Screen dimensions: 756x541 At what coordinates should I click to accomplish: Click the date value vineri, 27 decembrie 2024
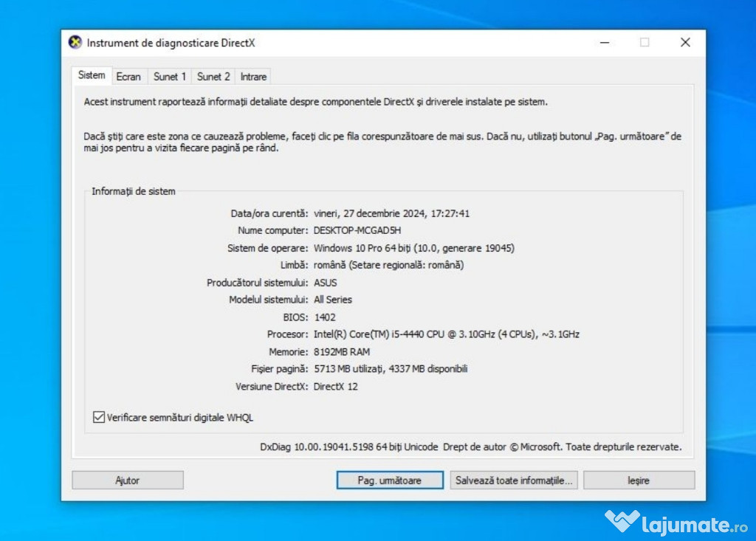(x=391, y=213)
